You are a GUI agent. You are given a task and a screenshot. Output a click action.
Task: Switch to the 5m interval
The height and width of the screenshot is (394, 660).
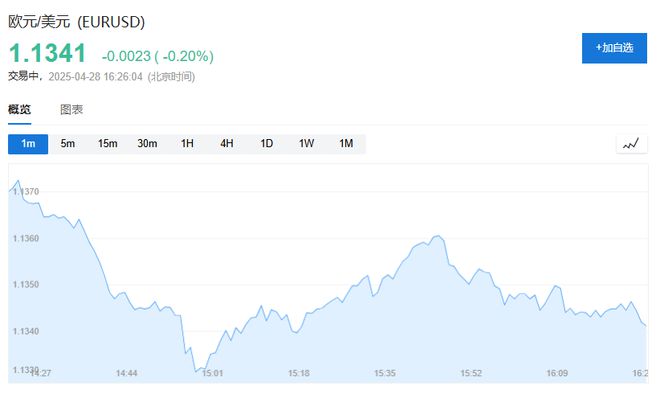pyautogui.click(x=68, y=144)
